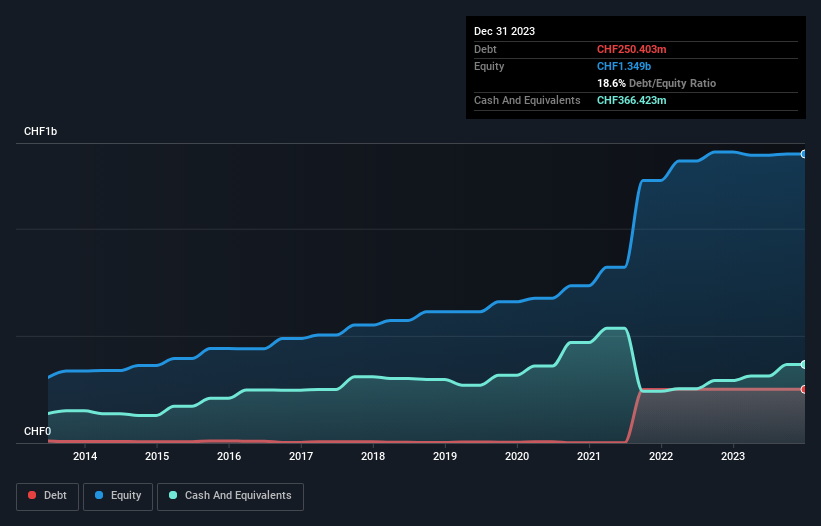Select the Debt endpoint marker on chart
The height and width of the screenshot is (526, 821).
click(804, 389)
